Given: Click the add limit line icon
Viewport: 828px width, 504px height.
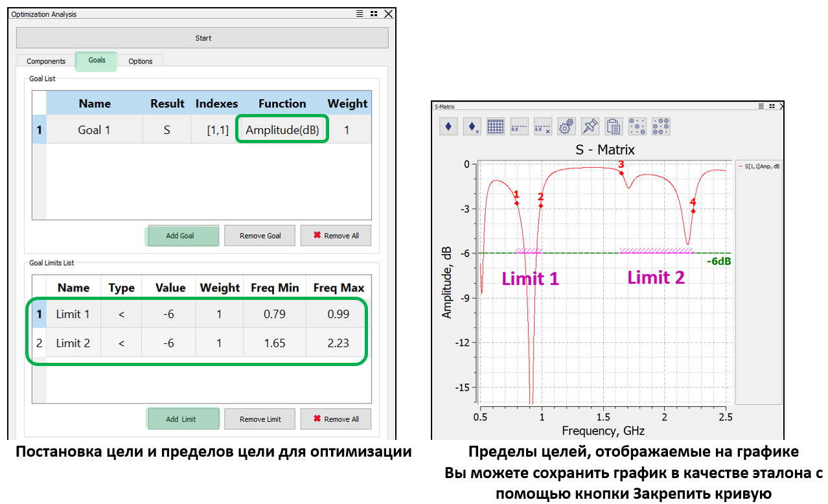Looking at the screenshot, I should tap(519, 126).
